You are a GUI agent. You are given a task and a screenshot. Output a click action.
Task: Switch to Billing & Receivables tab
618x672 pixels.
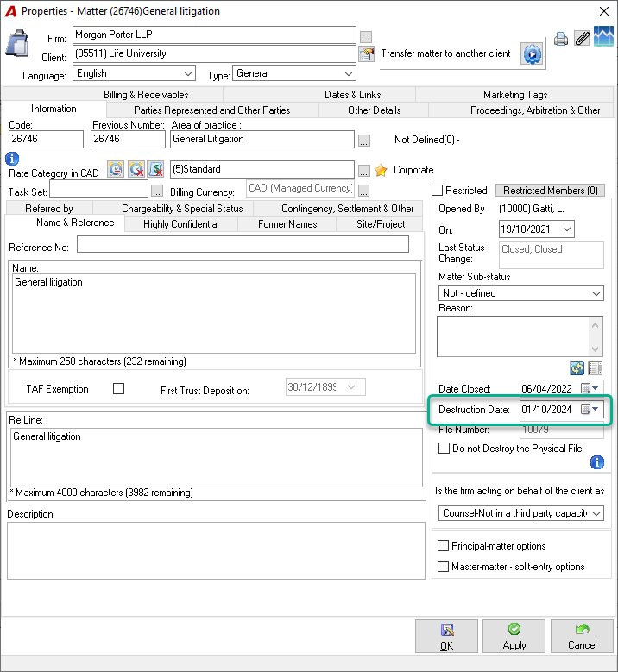click(146, 95)
